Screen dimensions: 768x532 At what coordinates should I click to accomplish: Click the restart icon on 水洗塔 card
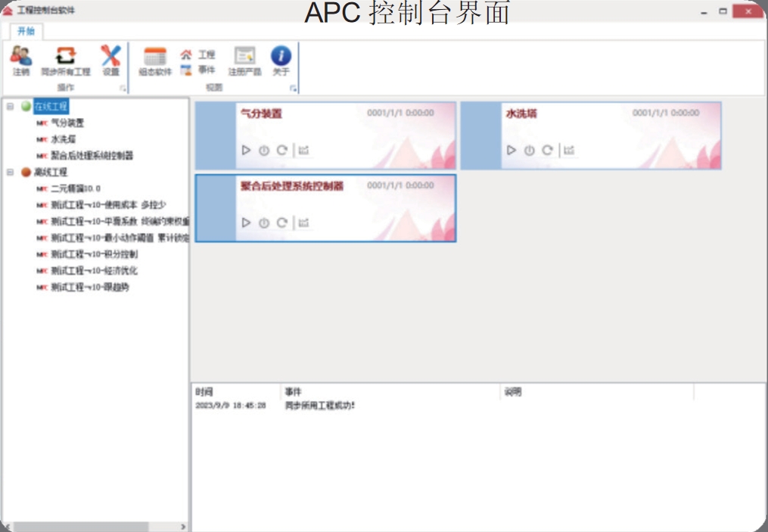546,149
